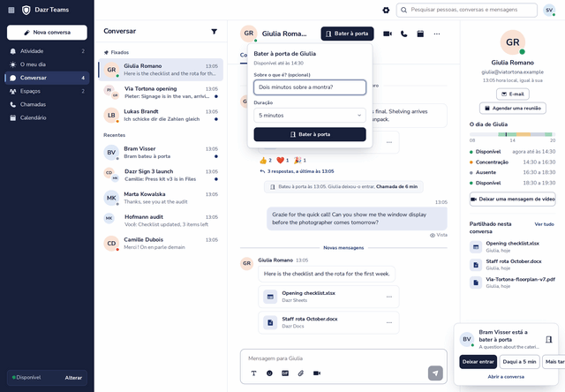The image size is (565, 392).
Task: Open the app launcher grid icon
Action: [11, 10]
